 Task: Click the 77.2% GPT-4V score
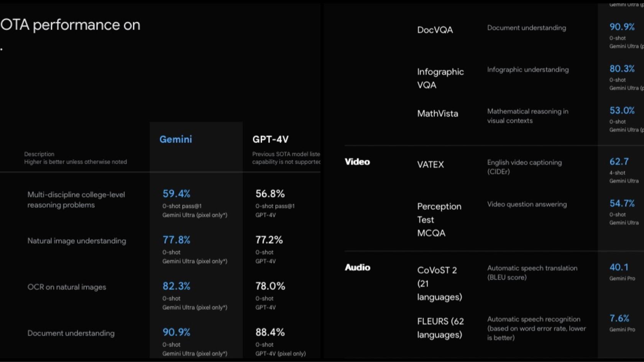[x=269, y=240]
